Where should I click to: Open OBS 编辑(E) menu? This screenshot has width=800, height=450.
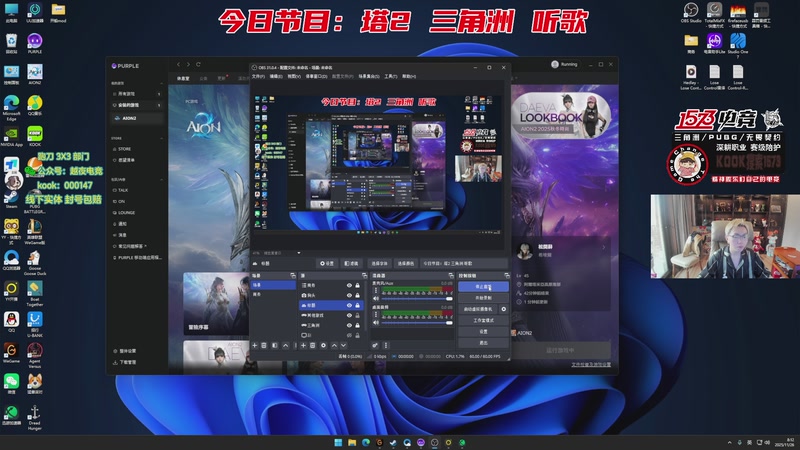coord(276,76)
